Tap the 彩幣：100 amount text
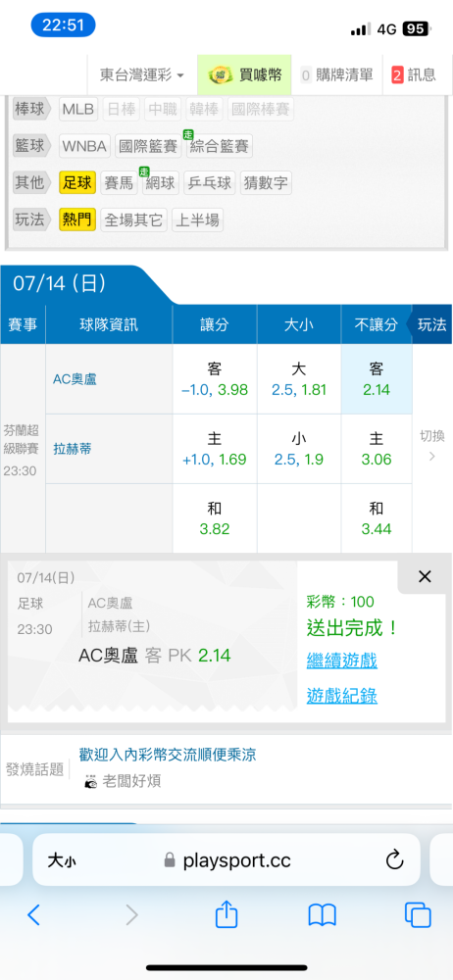 tap(340, 602)
